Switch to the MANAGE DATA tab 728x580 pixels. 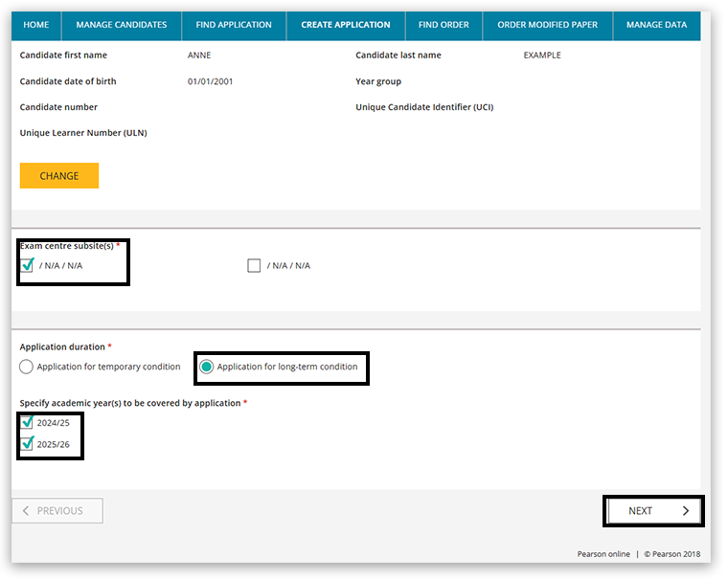656,25
